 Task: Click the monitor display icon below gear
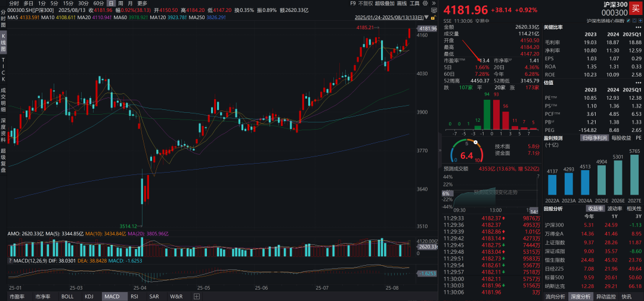(x=434, y=10)
